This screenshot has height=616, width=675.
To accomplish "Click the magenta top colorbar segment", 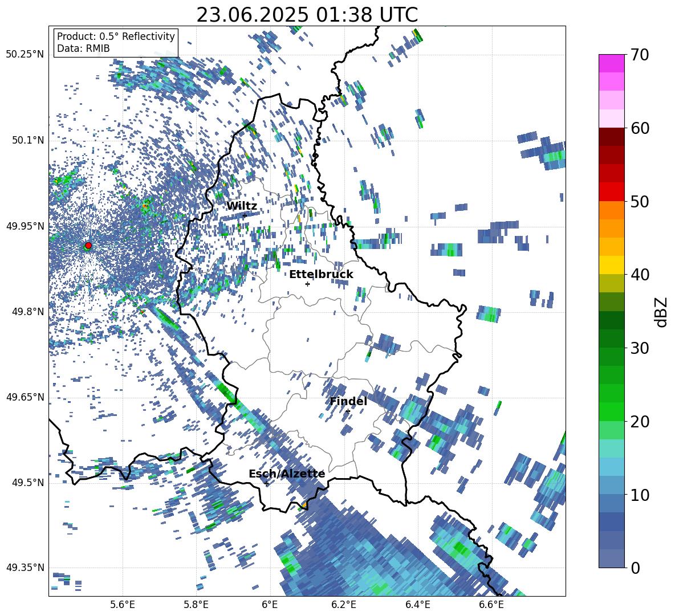I will point(611,63).
